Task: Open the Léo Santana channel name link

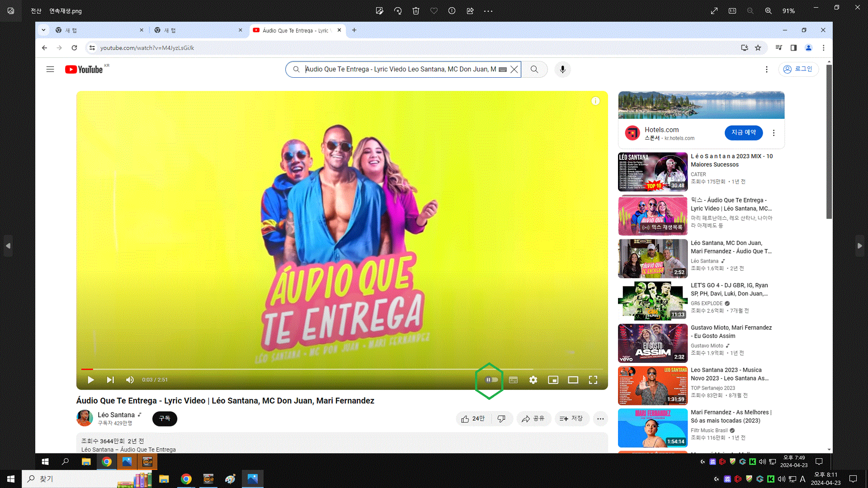Action: click(x=116, y=415)
